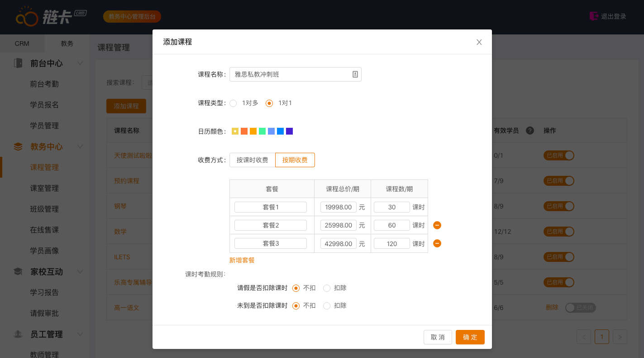Viewport: 644px width, 358px height.
Task: Click the 链卡 CRM logo
Action: pos(51,17)
